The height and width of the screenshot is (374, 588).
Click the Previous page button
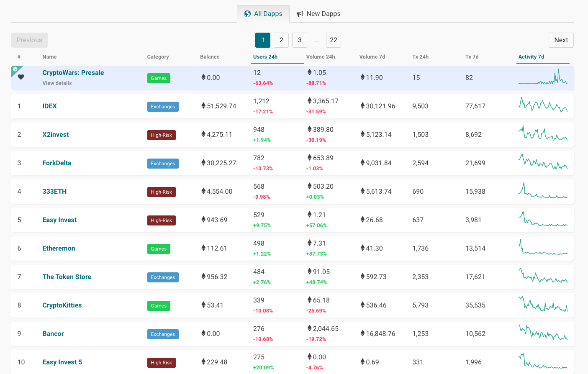[29, 40]
